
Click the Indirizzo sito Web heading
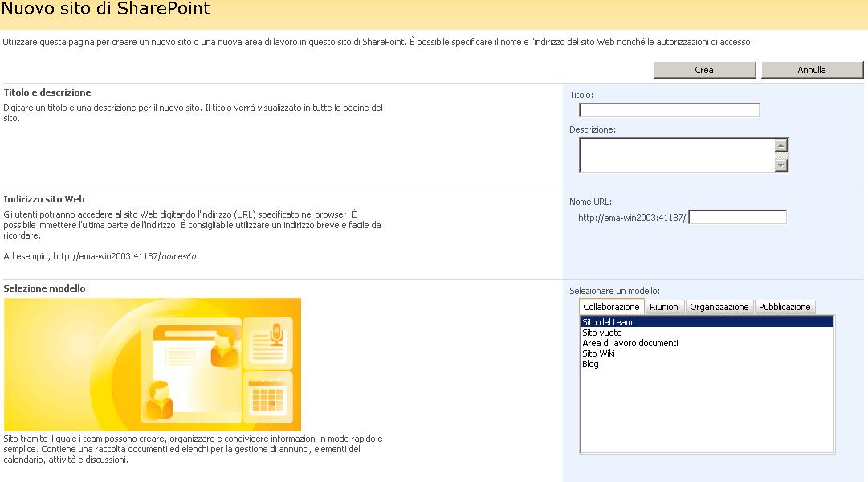click(43, 199)
